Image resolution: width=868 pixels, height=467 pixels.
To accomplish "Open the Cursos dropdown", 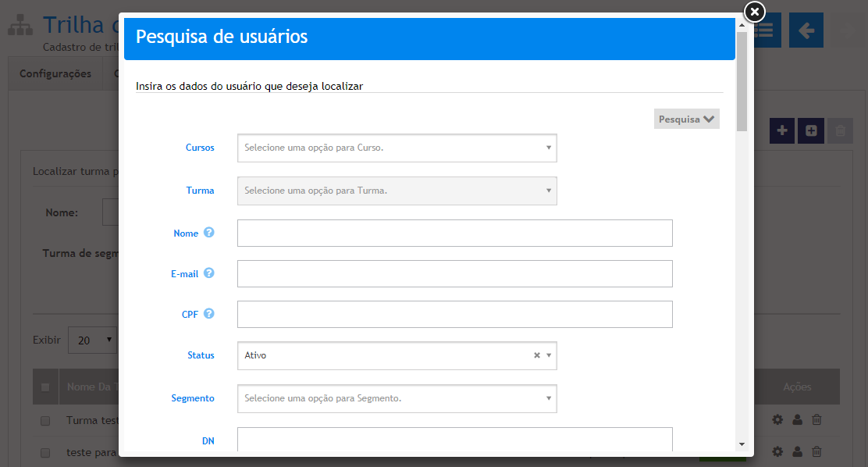I will coord(397,148).
